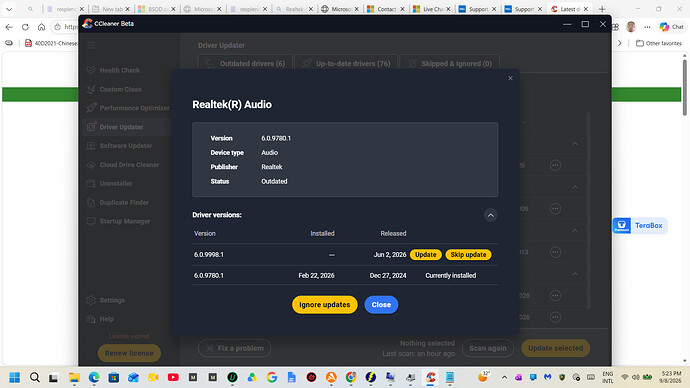Open Edge Settings and more menu
This screenshot has width=690, height=388.
[647, 27]
